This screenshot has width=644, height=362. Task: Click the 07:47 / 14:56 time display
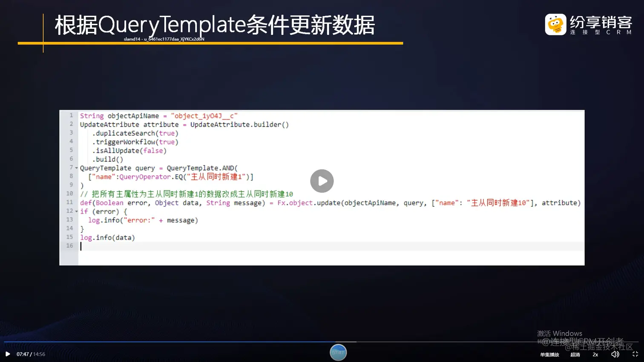31,354
